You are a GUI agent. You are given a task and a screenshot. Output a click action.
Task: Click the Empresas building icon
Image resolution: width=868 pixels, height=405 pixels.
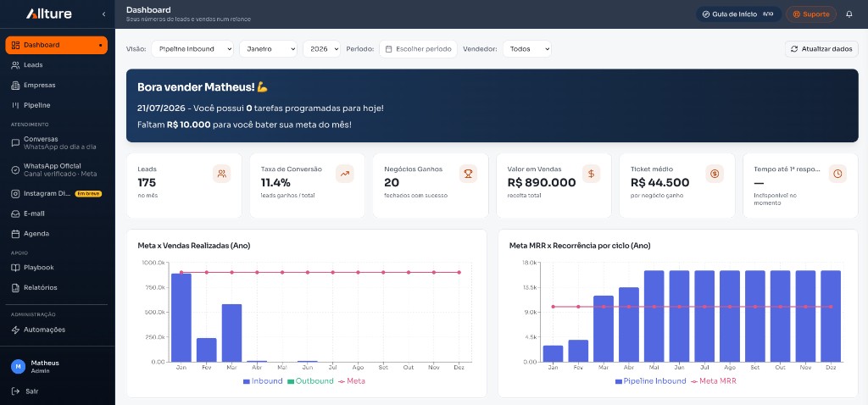click(15, 86)
